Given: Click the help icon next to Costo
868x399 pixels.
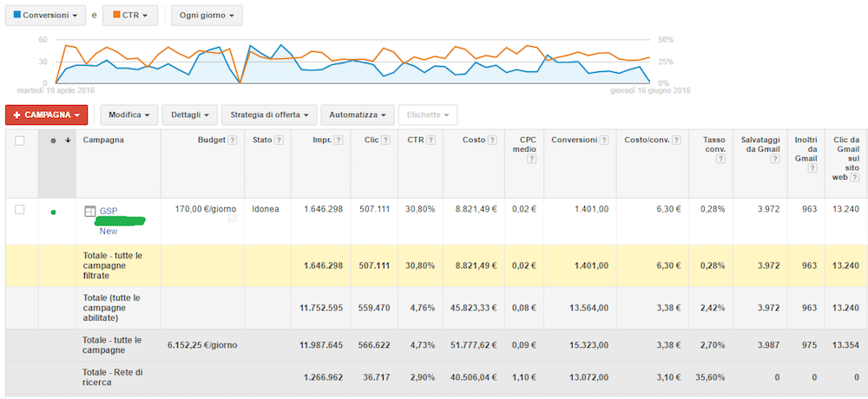Looking at the screenshot, I should pyautogui.click(x=493, y=140).
